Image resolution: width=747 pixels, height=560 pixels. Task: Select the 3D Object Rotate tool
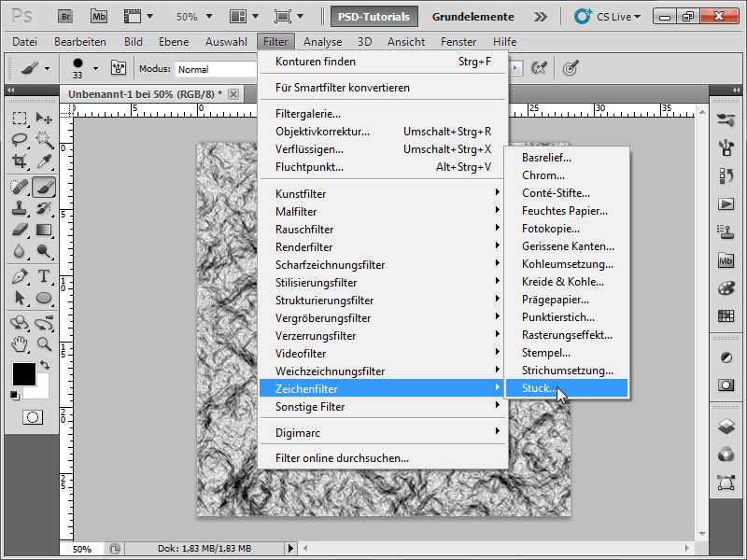[x=20, y=323]
